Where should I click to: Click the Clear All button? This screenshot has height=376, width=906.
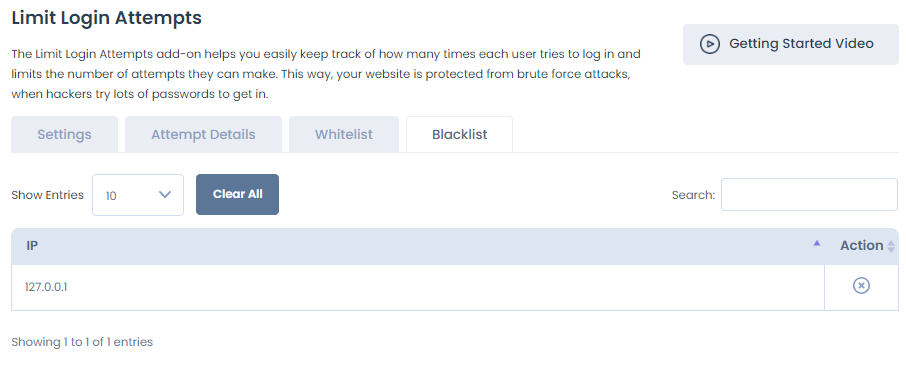[x=237, y=195]
